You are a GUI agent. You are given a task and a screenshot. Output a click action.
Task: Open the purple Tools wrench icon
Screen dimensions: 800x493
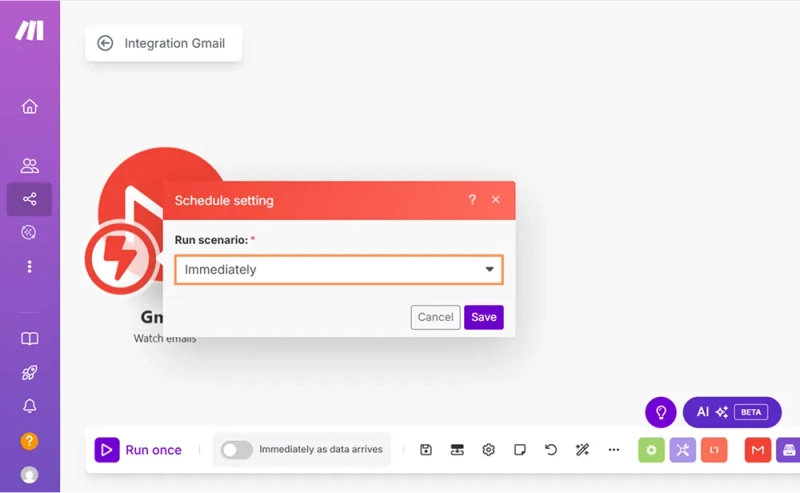point(683,450)
